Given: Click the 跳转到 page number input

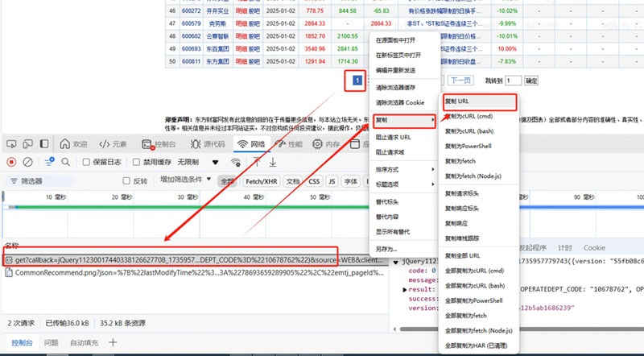Looking at the screenshot, I should 514,81.
